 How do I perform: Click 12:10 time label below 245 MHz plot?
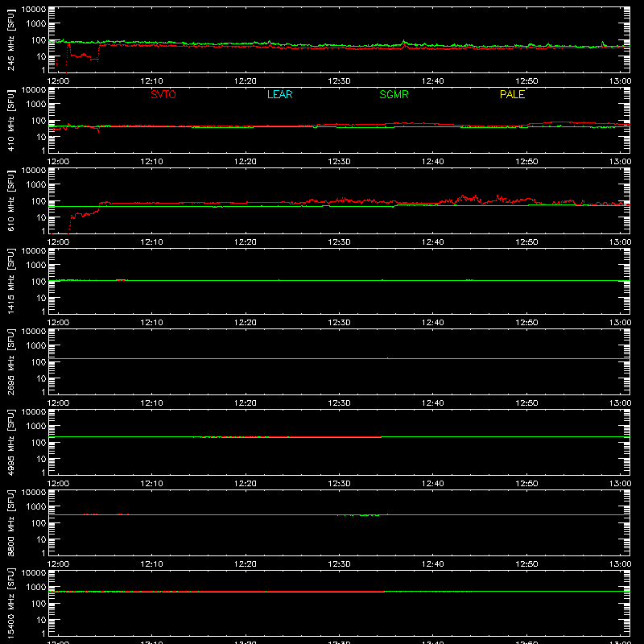pos(151,81)
